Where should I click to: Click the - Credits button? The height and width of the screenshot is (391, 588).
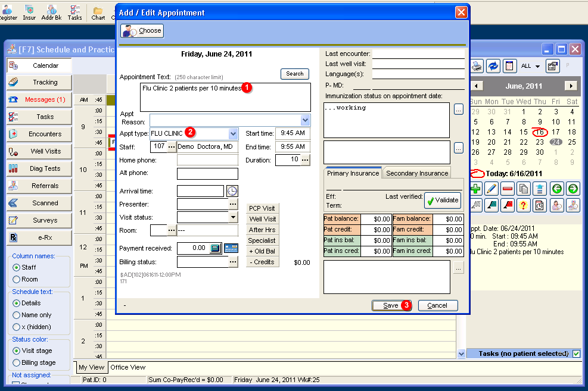click(262, 262)
